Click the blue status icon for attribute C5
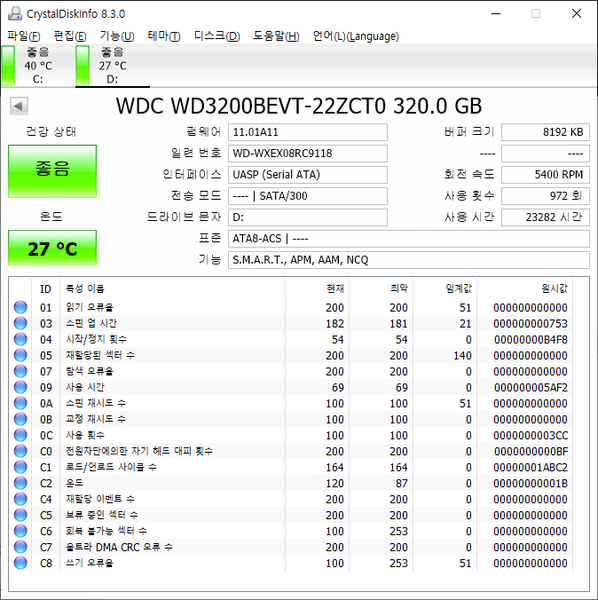 coord(20,515)
